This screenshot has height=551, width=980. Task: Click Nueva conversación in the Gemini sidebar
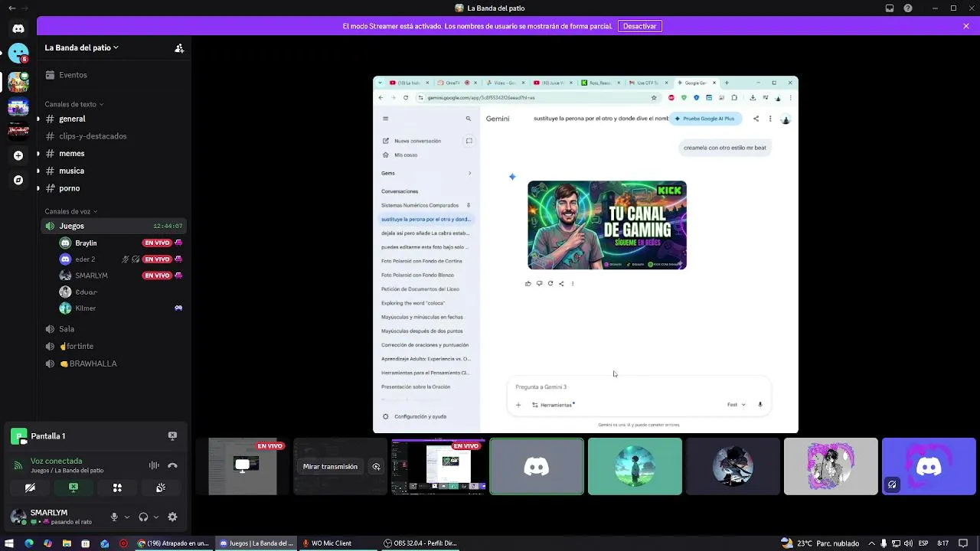click(x=418, y=141)
